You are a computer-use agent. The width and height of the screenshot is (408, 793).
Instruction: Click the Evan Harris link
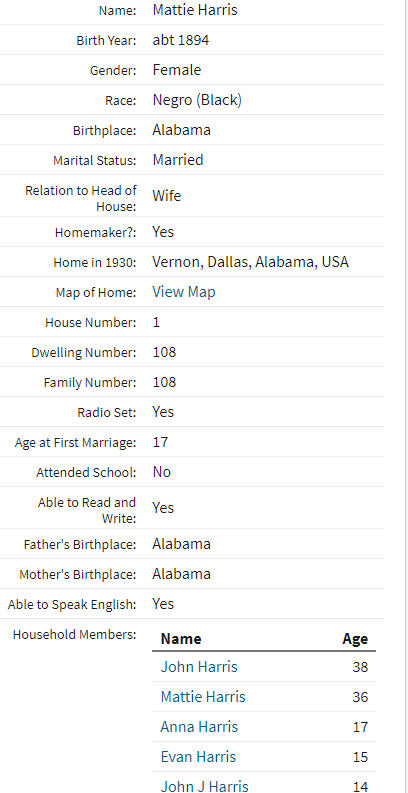[x=198, y=757]
